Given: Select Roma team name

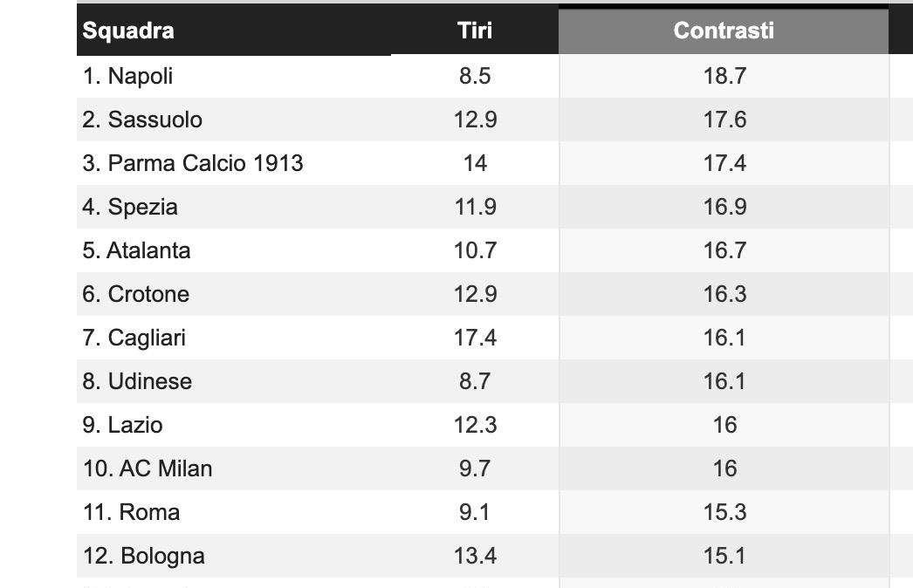Looking at the screenshot, I should pyautogui.click(x=131, y=512).
